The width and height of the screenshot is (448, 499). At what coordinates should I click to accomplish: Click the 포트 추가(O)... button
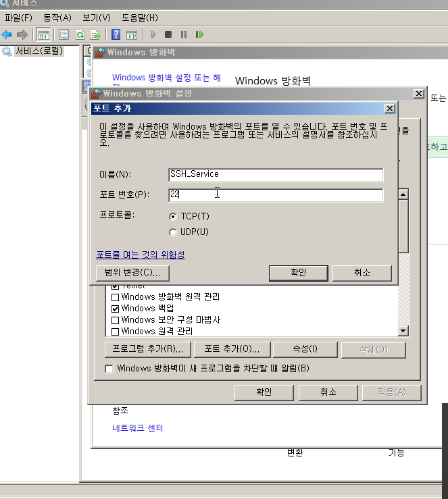click(232, 349)
